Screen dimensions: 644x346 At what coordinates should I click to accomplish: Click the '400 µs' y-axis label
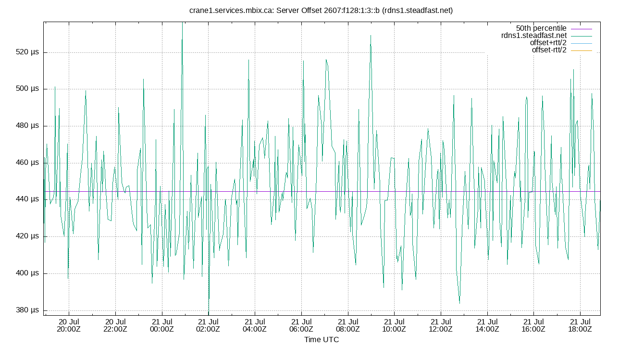pos(27,273)
